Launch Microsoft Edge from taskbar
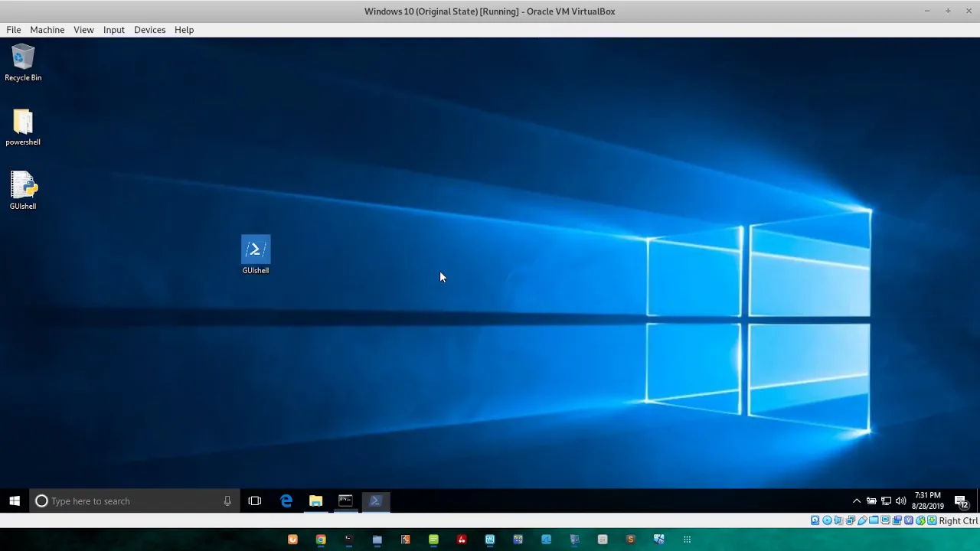 coord(286,501)
